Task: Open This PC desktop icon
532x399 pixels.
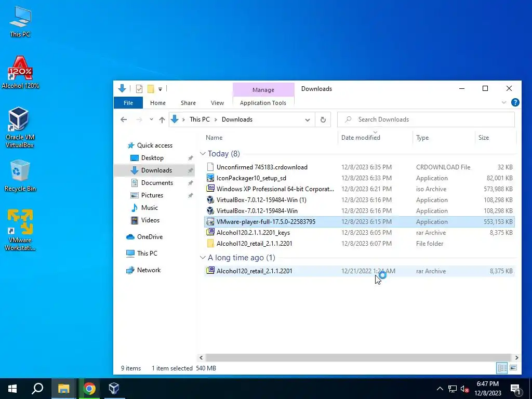Action: (x=20, y=21)
